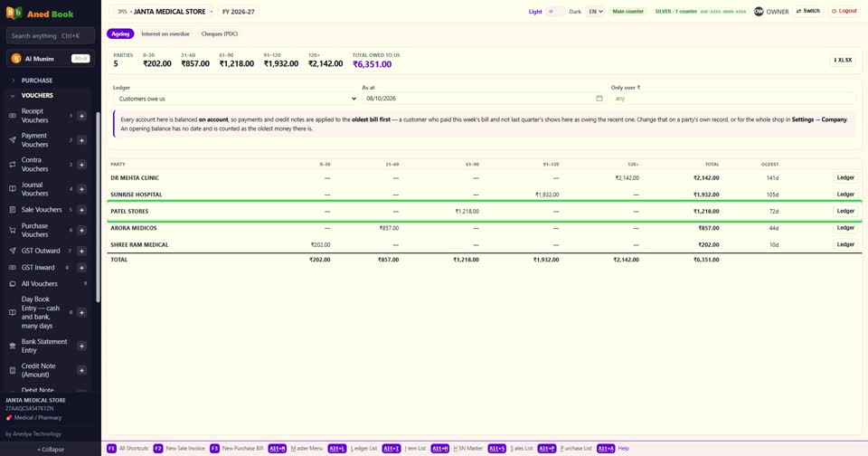Add new GST Outward entry with plus

[x=81, y=251]
